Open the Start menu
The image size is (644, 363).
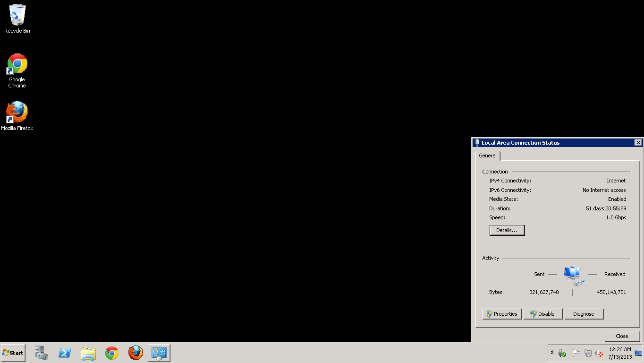tap(13, 353)
